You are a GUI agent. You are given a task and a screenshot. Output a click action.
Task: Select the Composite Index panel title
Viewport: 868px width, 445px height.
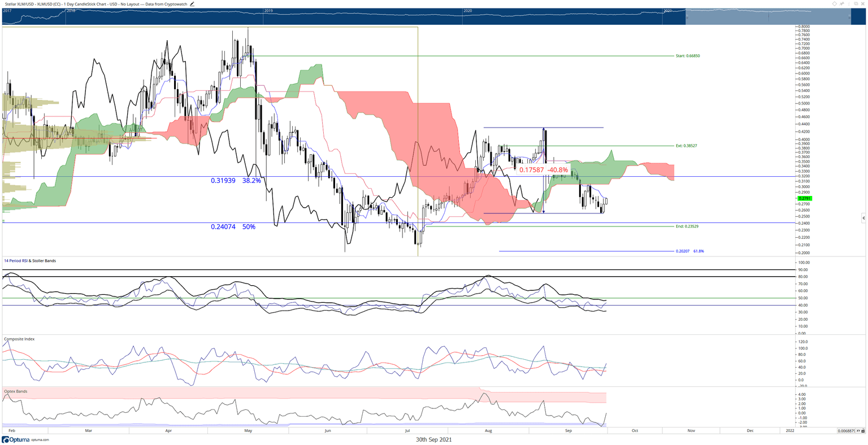(x=19, y=339)
